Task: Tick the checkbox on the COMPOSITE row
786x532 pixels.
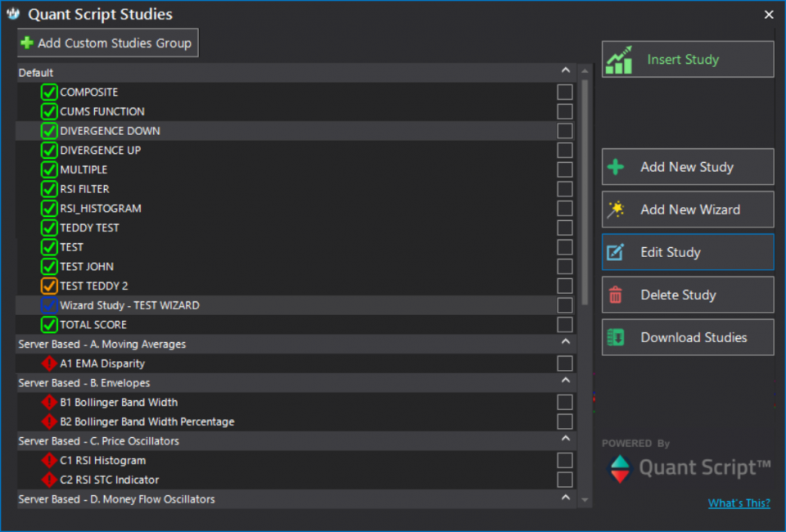Action: 565,92
